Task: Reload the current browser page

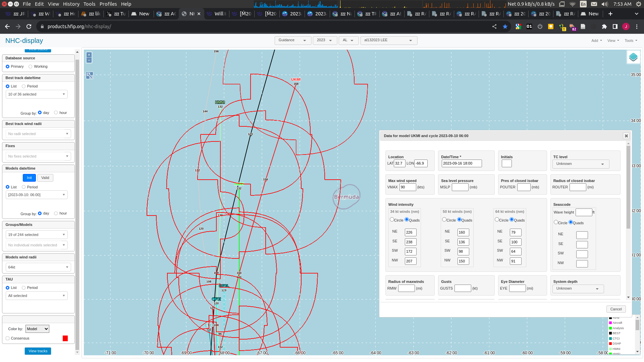Action: [29, 26]
